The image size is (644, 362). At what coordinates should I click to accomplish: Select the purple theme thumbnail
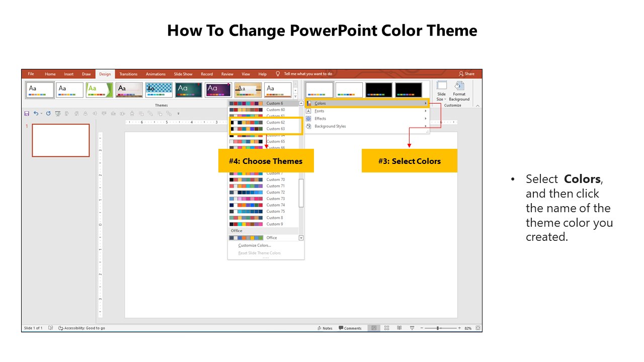[218, 90]
